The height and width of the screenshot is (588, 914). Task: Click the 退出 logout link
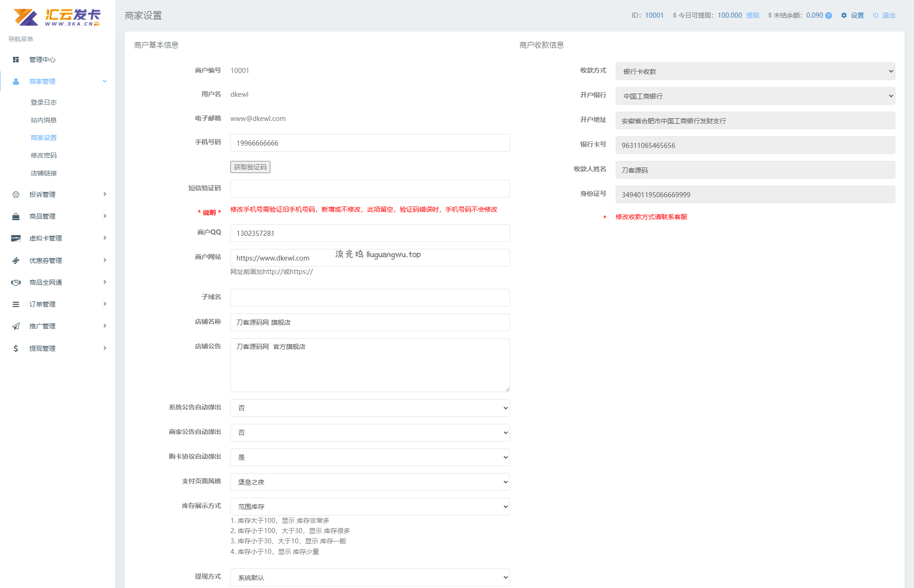tap(888, 15)
